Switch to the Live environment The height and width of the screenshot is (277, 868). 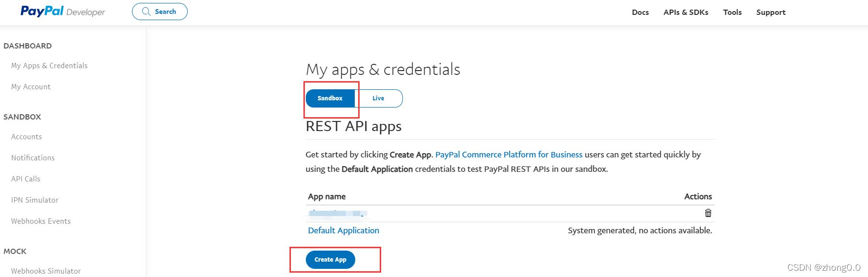click(x=378, y=98)
